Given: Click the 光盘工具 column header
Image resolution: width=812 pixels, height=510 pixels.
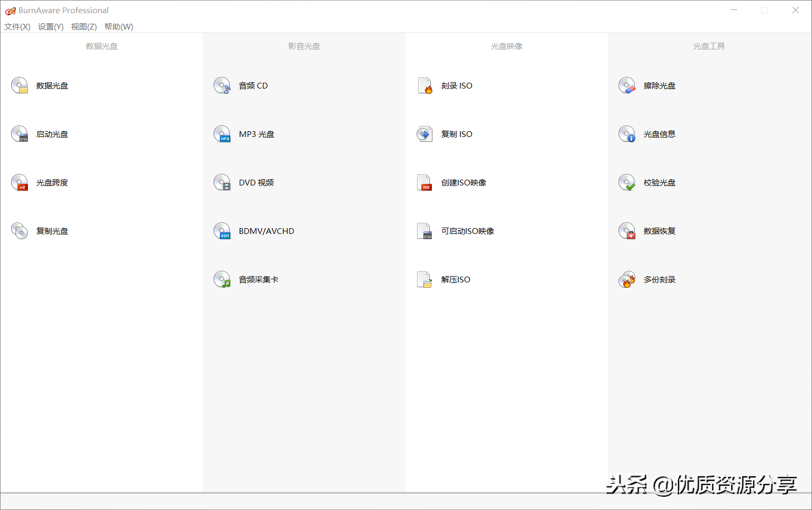Looking at the screenshot, I should pos(709,46).
